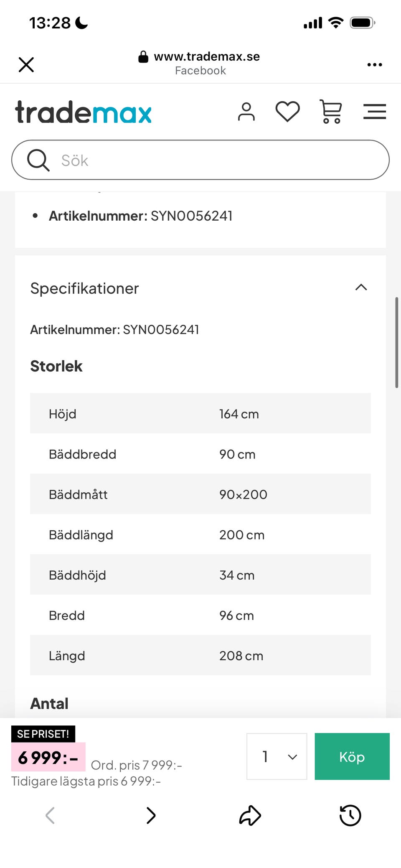401x868 pixels.
Task: Go back with the browser back arrow
Action: pyautogui.click(x=50, y=815)
